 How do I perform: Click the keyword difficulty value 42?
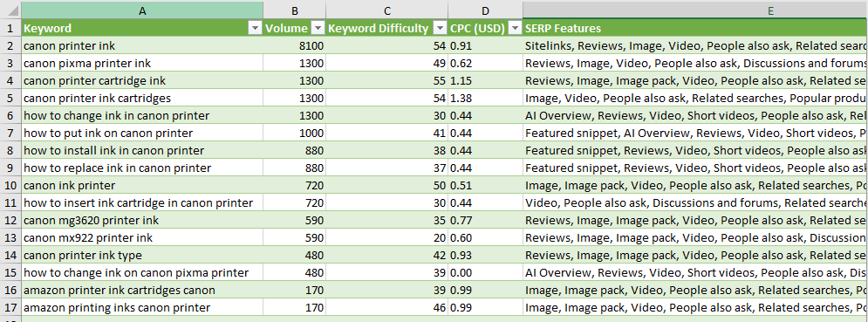pos(387,256)
